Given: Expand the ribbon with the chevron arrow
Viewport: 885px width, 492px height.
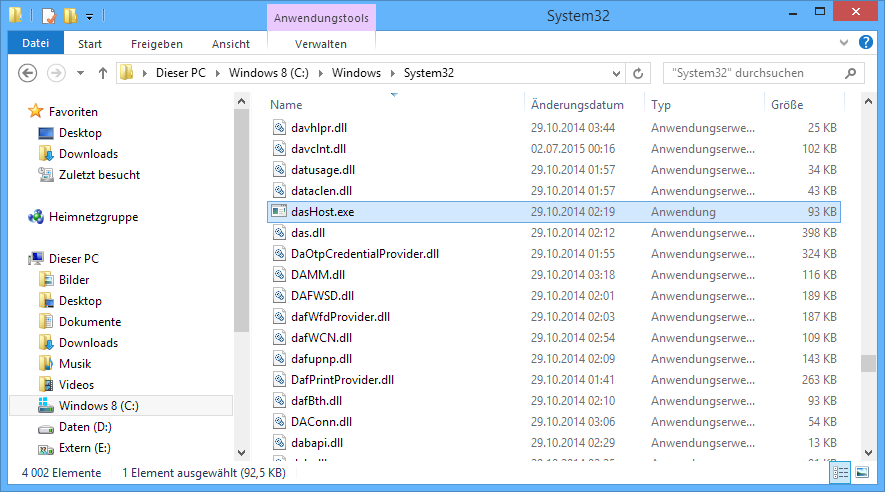Looking at the screenshot, I should click(844, 42).
